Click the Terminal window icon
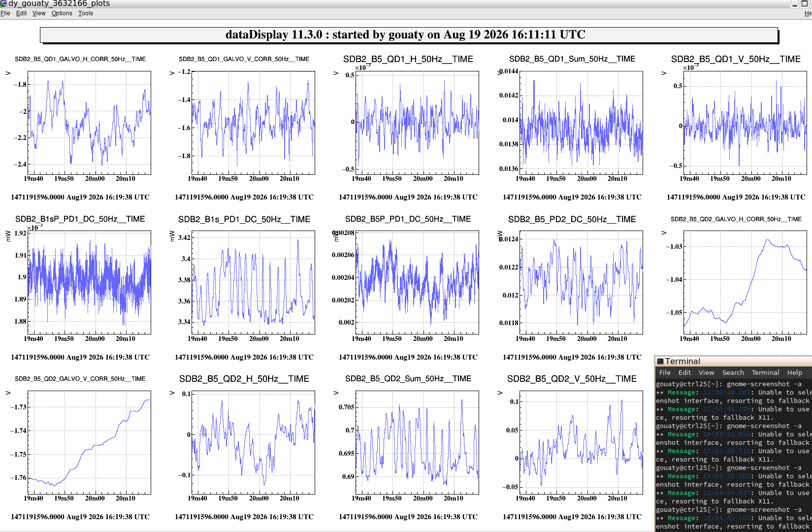 [x=660, y=361]
